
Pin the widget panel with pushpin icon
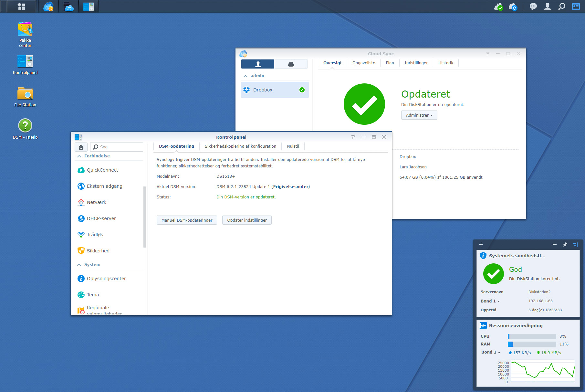tap(565, 245)
